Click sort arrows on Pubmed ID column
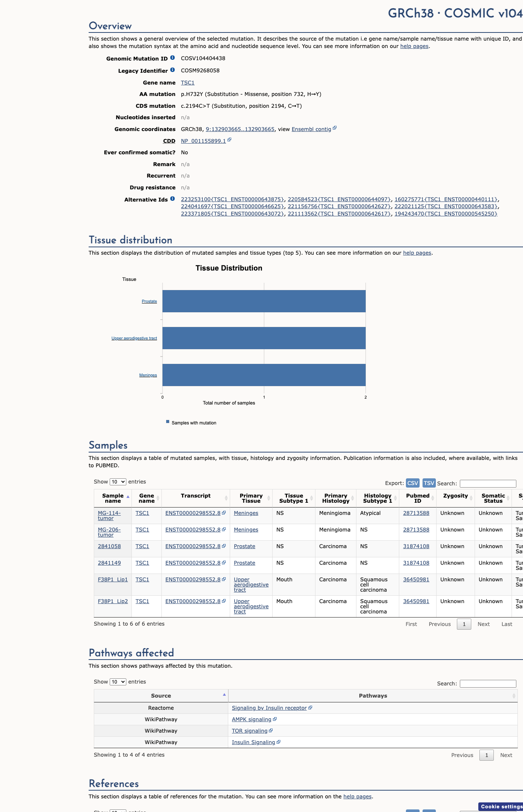 tap(433, 498)
